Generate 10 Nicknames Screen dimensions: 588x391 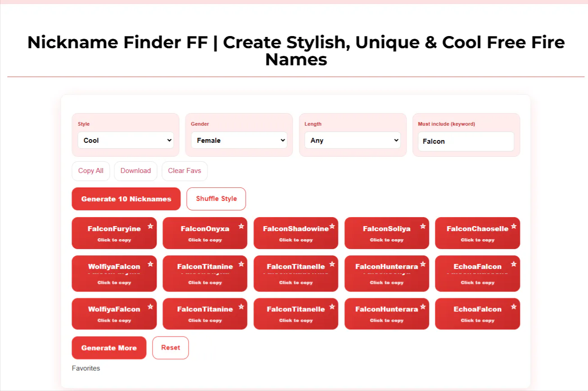[126, 199]
